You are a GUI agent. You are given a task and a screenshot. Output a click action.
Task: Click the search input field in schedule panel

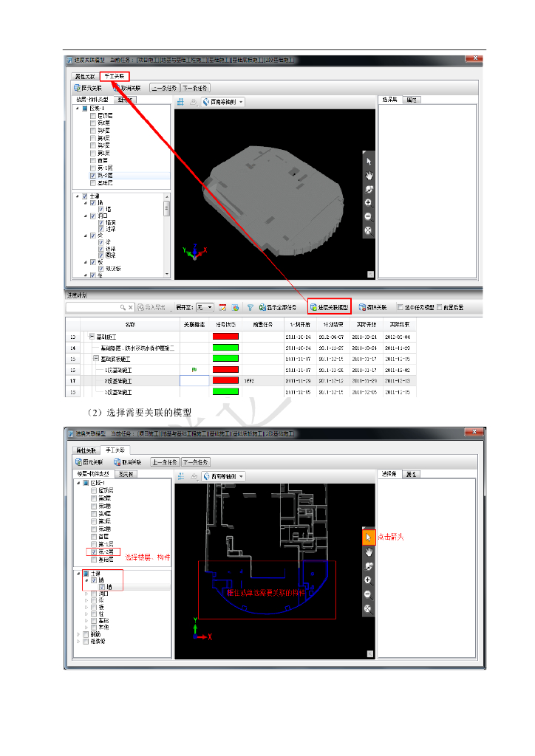(x=96, y=307)
